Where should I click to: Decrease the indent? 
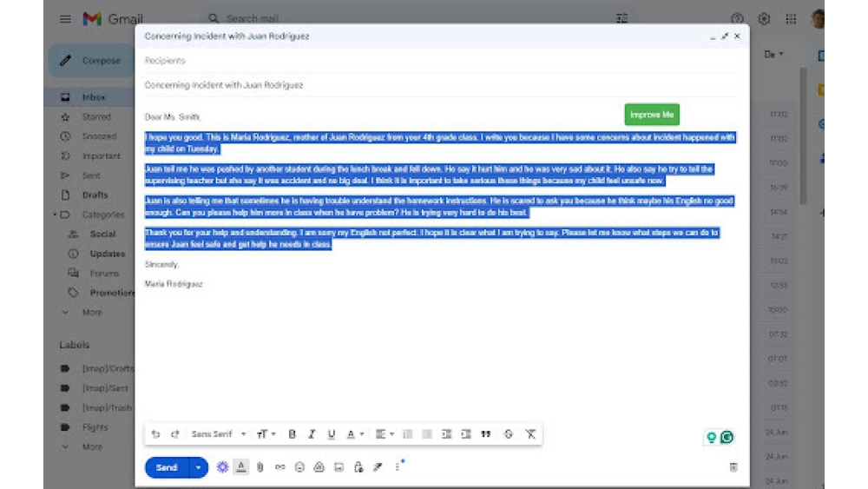click(x=446, y=434)
